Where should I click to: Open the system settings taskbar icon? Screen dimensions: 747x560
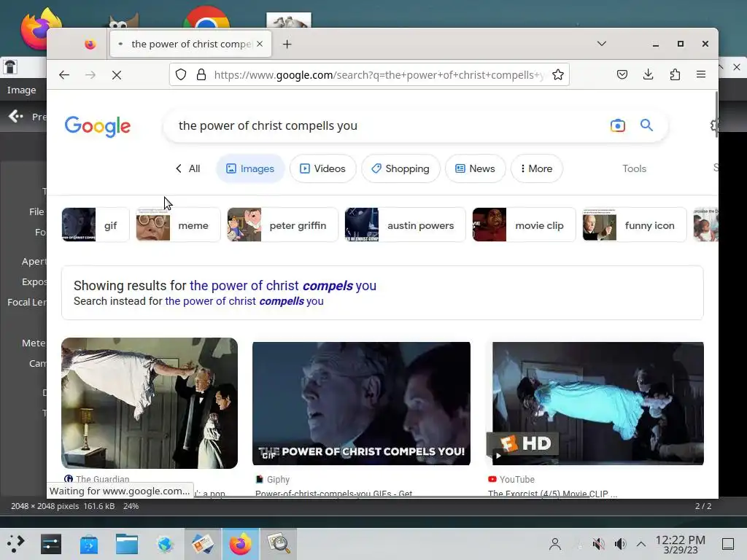[51, 544]
